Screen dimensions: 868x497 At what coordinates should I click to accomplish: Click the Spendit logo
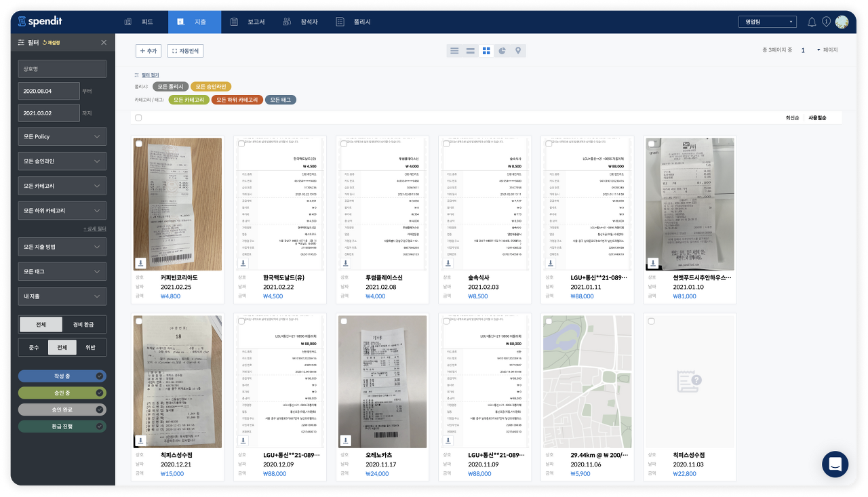click(40, 22)
